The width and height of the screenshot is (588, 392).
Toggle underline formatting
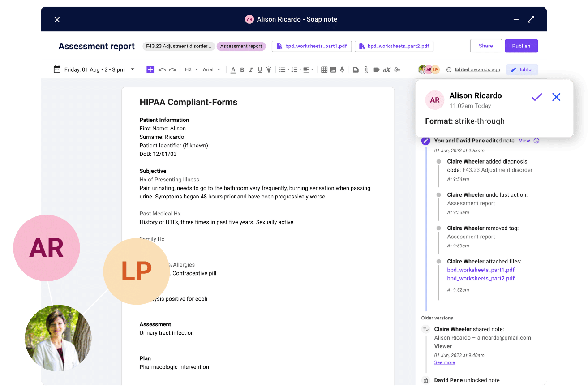click(260, 69)
